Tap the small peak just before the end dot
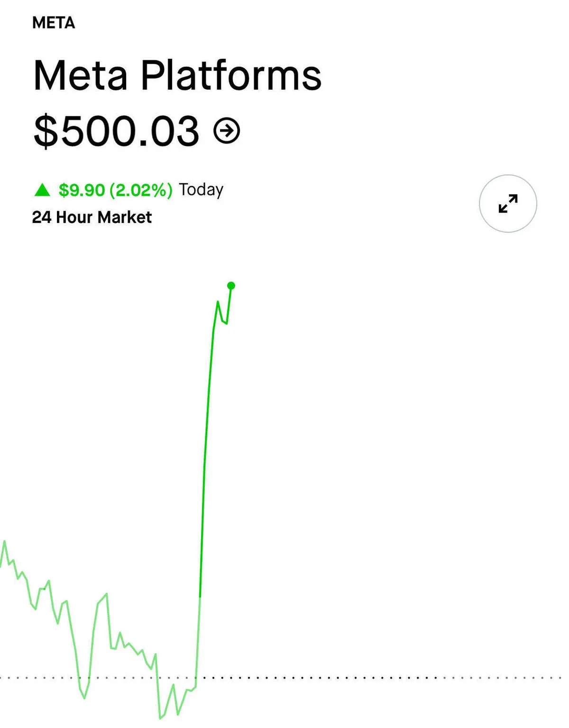This screenshot has width=569, height=728. [x=218, y=302]
